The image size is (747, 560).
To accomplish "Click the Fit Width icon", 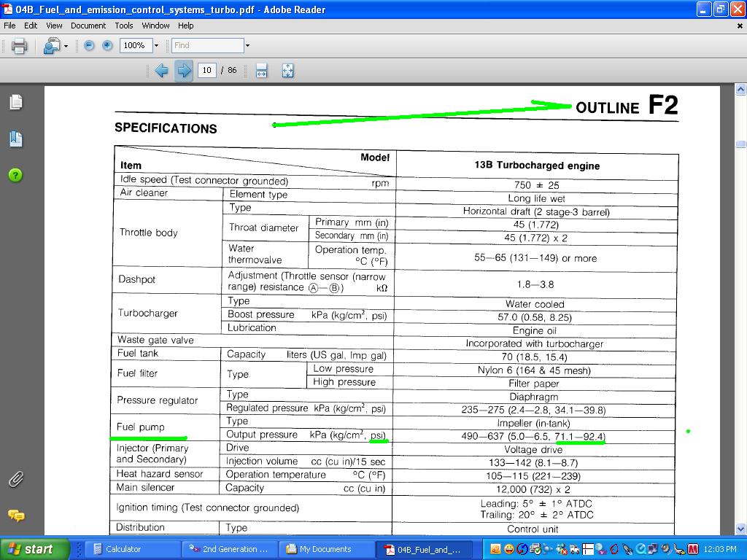I will click(261, 71).
